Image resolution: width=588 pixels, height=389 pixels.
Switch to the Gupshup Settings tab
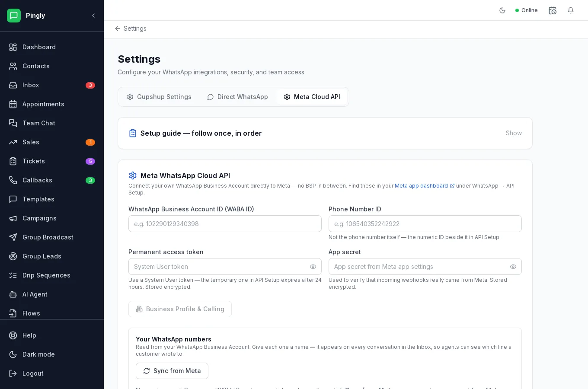tap(159, 97)
